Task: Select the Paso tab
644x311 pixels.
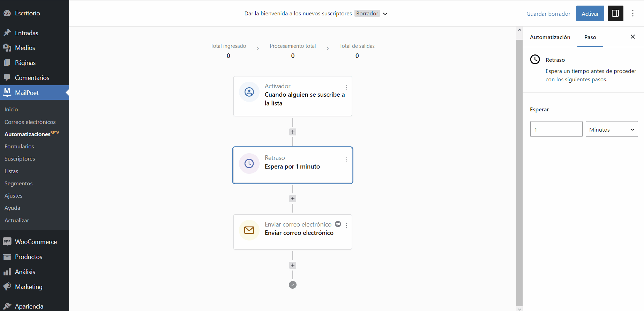Action: (590, 37)
